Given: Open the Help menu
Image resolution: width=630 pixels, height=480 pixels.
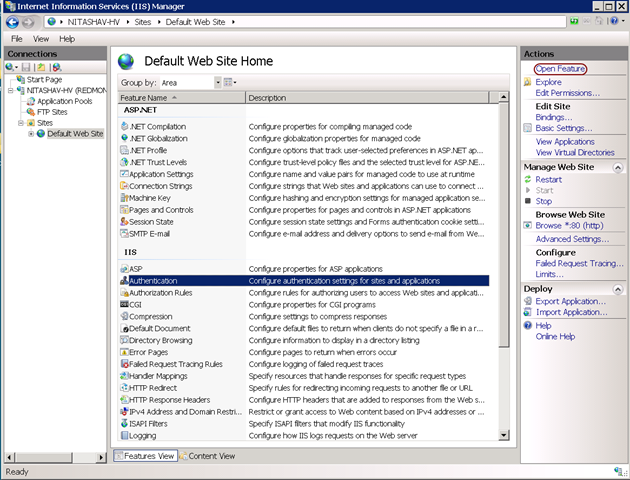Looking at the screenshot, I should (67, 39).
